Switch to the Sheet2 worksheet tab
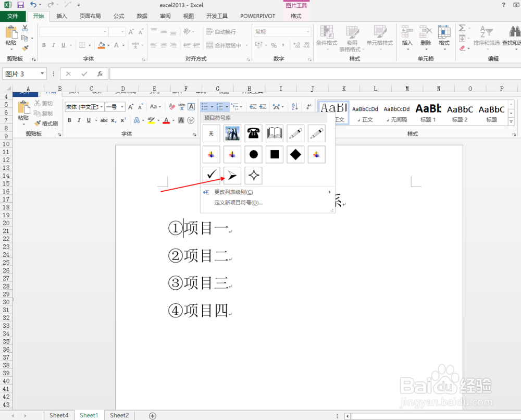The width and height of the screenshot is (521, 420). click(x=119, y=415)
